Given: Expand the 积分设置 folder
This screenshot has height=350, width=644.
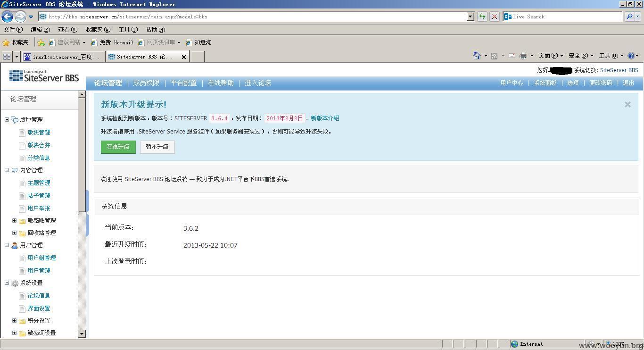Looking at the screenshot, I should click(14, 320).
